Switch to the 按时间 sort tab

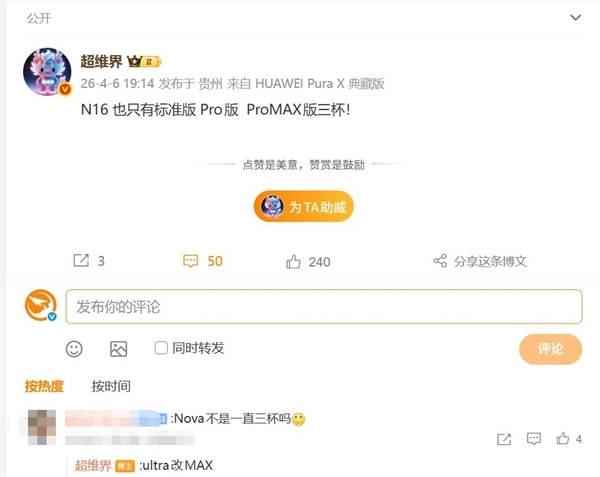pos(111,386)
